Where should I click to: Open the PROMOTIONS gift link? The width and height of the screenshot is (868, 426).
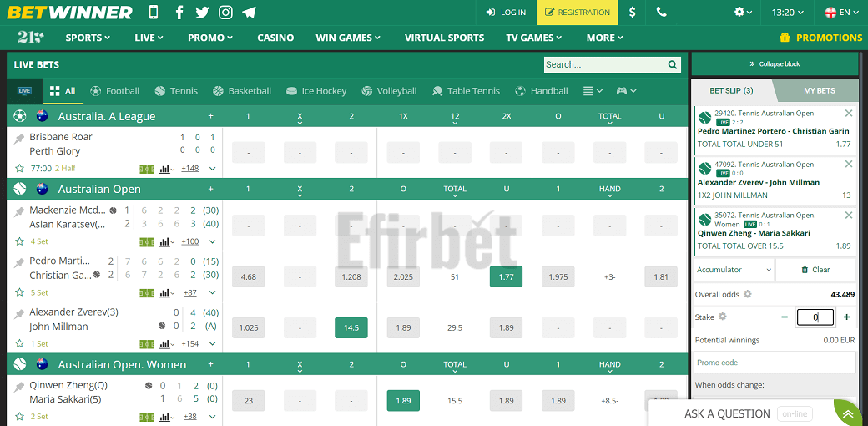[x=820, y=38]
